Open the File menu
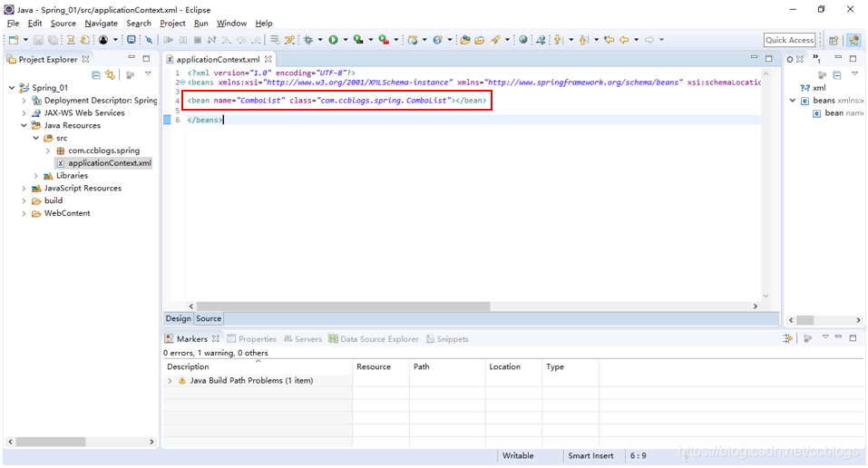The width and height of the screenshot is (868, 468). click(x=13, y=24)
